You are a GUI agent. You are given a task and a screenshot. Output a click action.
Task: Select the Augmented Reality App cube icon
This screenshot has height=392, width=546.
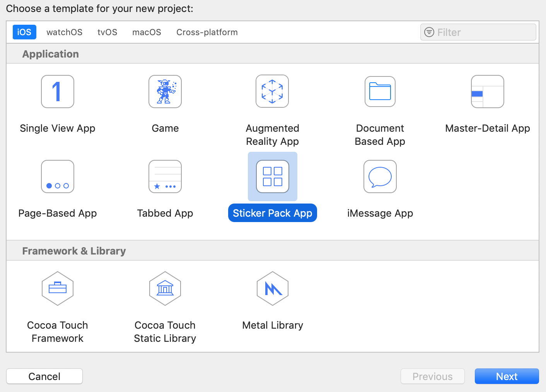[x=272, y=92]
